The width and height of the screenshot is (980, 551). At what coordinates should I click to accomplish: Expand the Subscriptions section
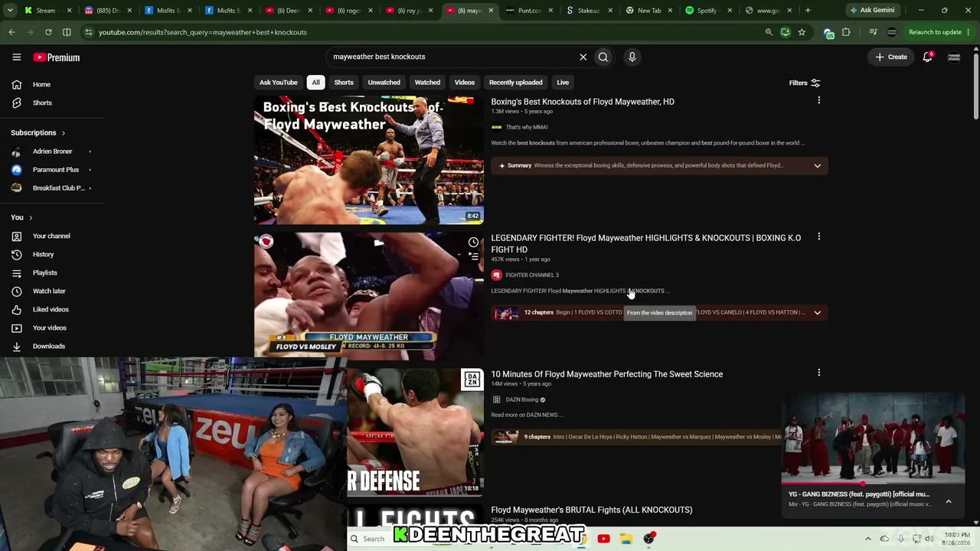pos(38,132)
